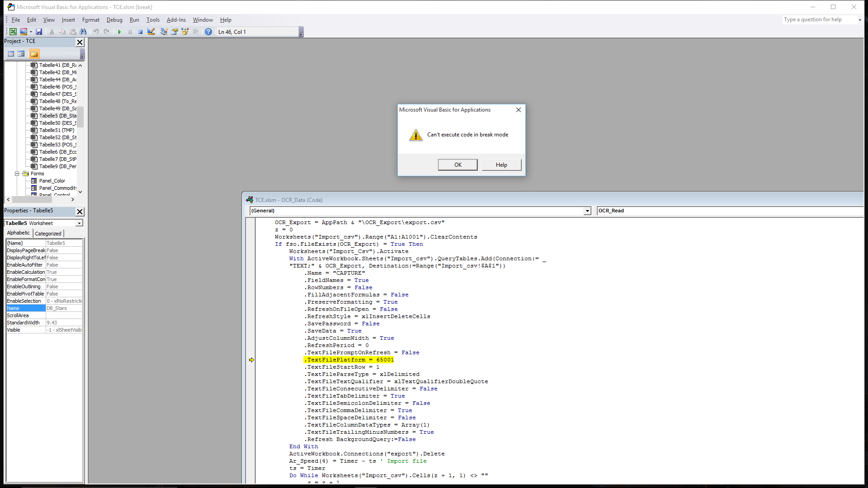Select Panel_Commodity form in tree
Viewport: 868px width, 488px height.
(x=57, y=188)
